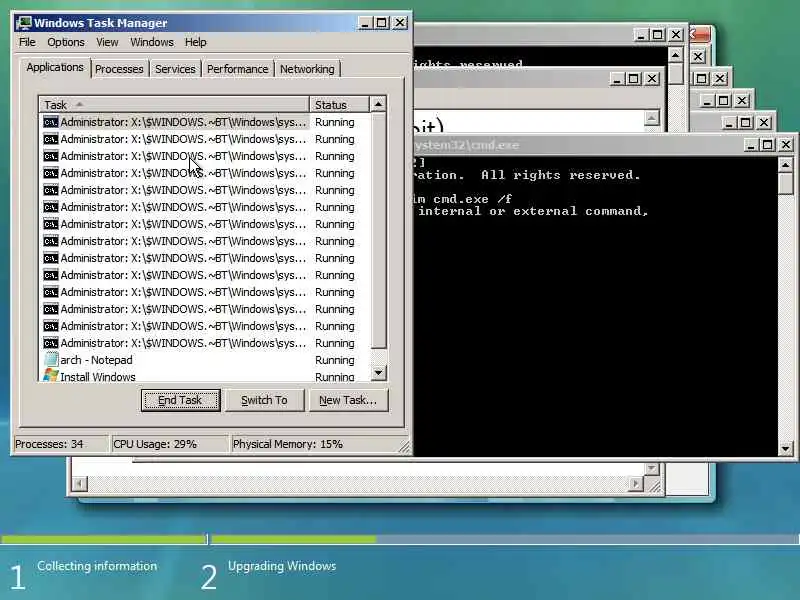Screen dimensions: 800x600
Task: Click the cmd.exe window scroll up arrow
Action: (785, 165)
